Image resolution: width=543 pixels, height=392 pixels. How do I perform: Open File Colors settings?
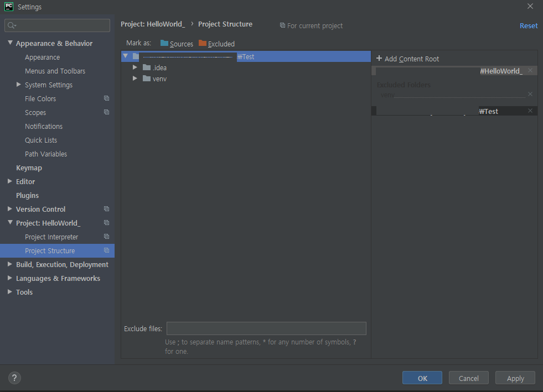(40, 98)
